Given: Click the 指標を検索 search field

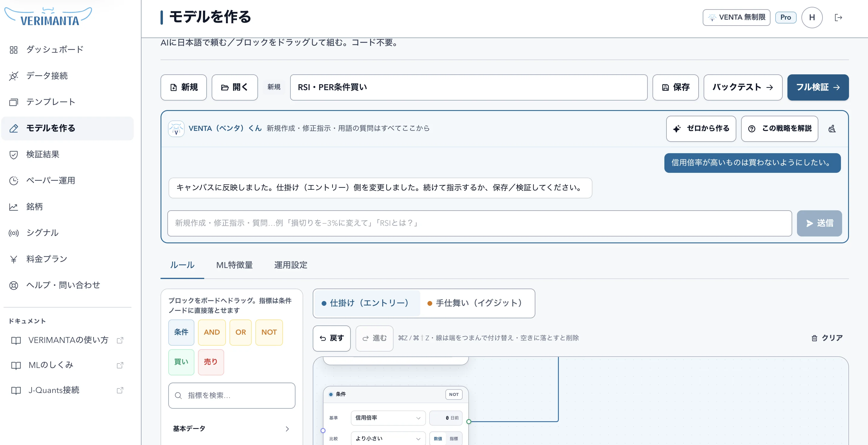Looking at the screenshot, I should (x=232, y=395).
